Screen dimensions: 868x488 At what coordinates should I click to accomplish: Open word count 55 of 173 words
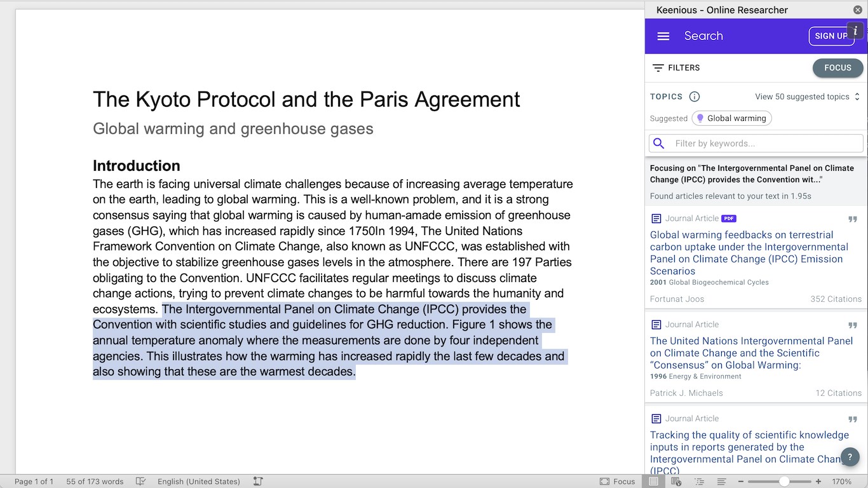[95, 482]
